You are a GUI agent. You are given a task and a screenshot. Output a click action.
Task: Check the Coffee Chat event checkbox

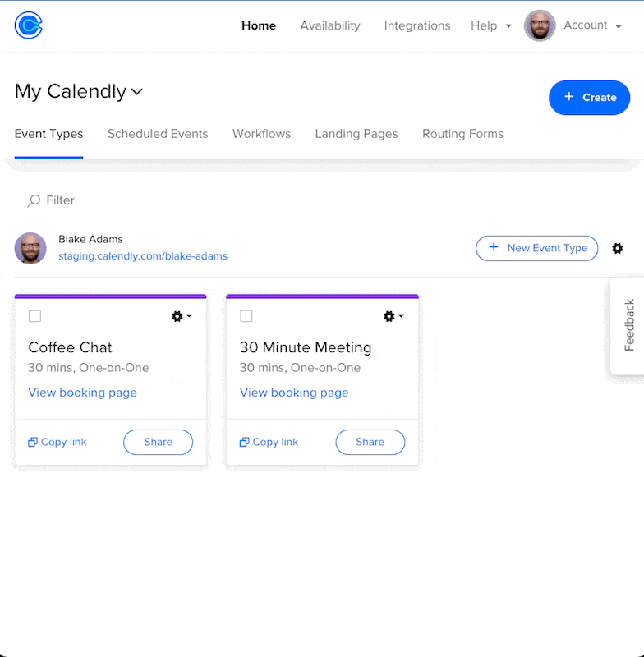34,316
